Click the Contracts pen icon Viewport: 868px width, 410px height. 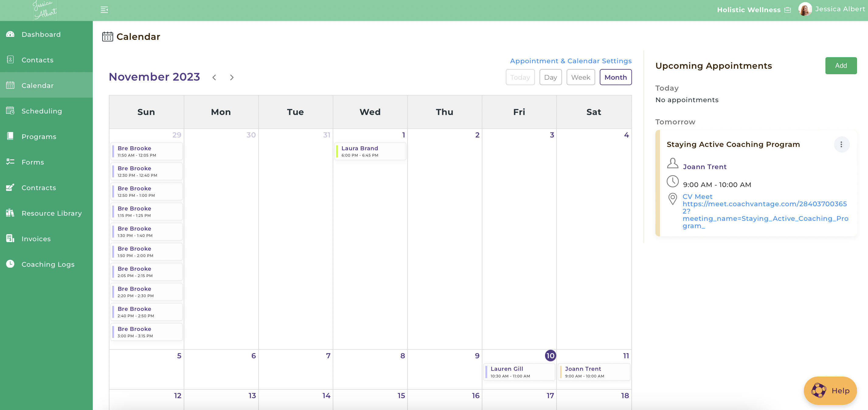10,187
